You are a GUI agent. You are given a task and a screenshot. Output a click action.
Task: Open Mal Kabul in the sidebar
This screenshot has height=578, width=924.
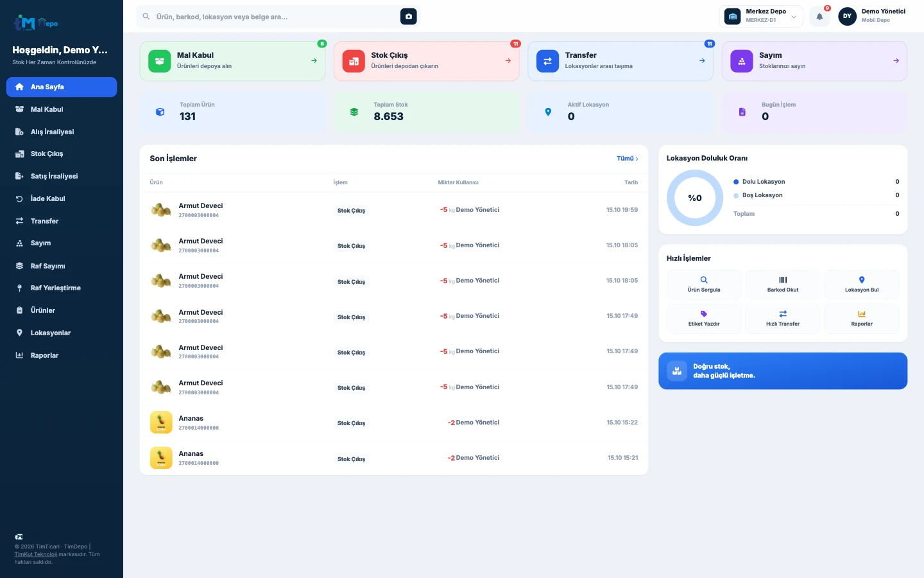tap(62, 109)
